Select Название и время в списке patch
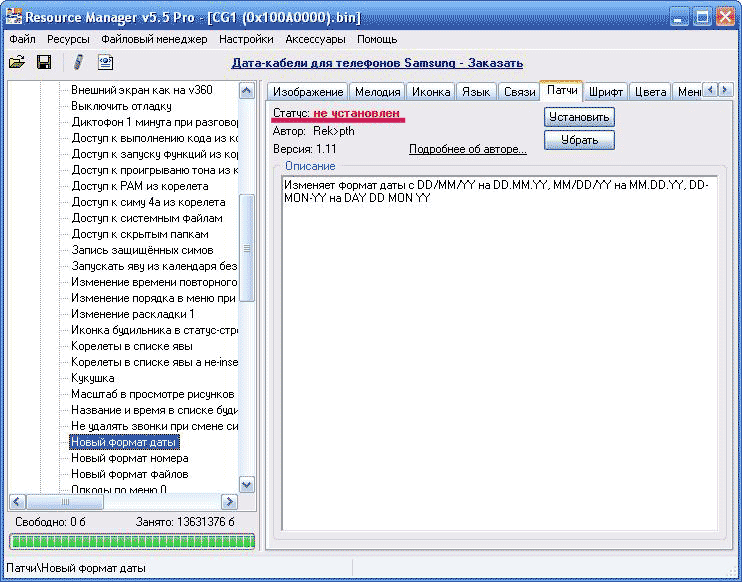 click(154, 410)
